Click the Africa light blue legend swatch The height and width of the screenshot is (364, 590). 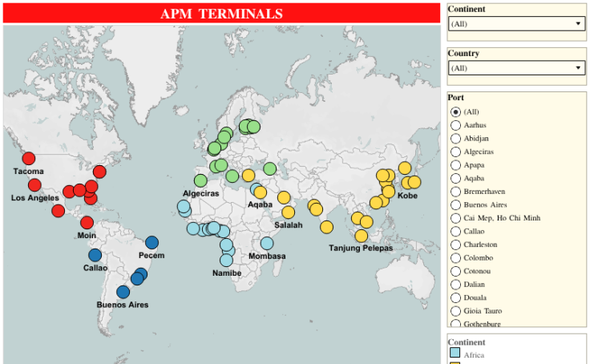point(455,353)
